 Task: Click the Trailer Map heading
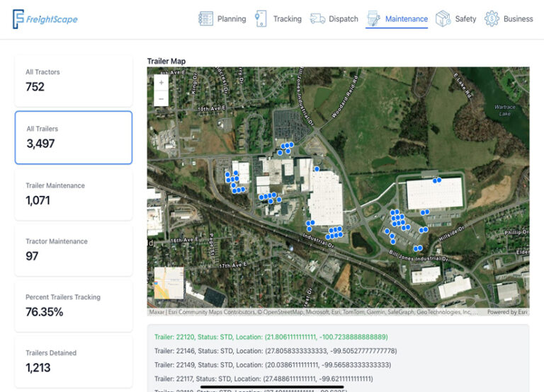pyautogui.click(x=166, y=61)
